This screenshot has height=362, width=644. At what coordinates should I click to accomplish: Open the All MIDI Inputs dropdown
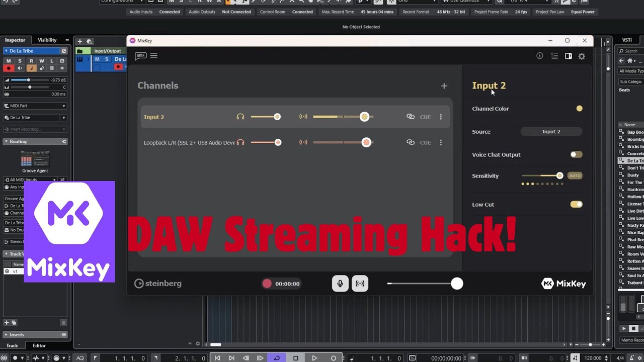click(30, 179)
